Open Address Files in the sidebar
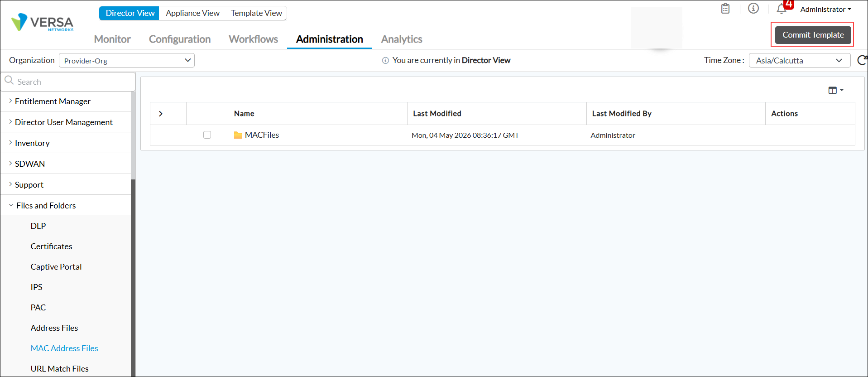This screenshot has width=868, height=377. [54, 328]
